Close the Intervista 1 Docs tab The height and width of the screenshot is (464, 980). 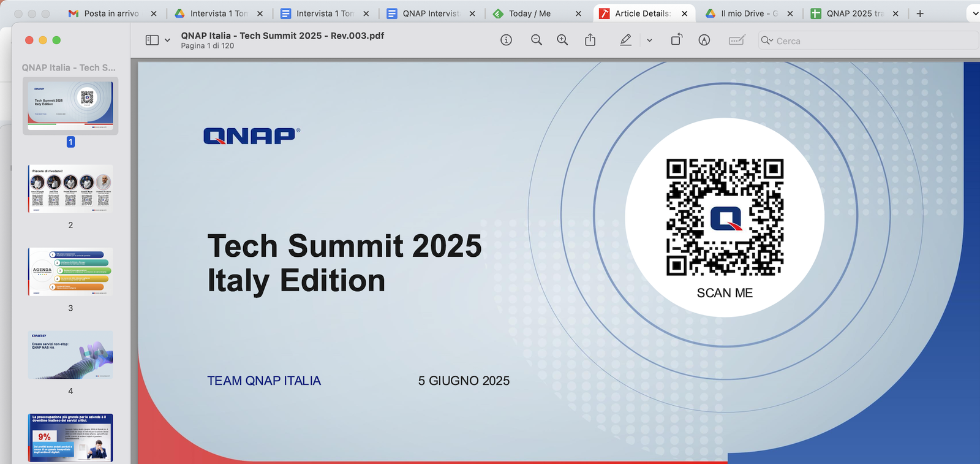366,13
